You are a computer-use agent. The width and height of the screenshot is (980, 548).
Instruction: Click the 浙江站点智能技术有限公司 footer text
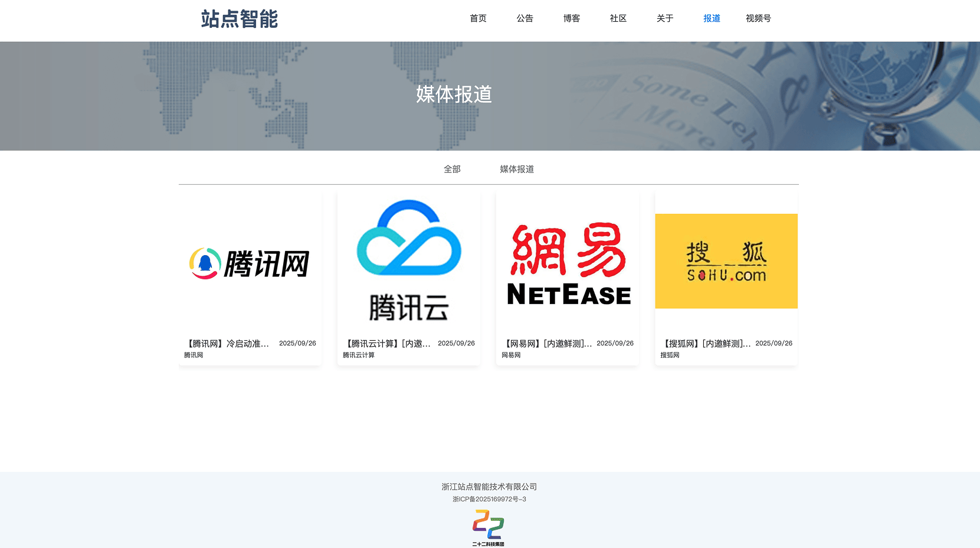pyautogui.click(x=489, y=487)
